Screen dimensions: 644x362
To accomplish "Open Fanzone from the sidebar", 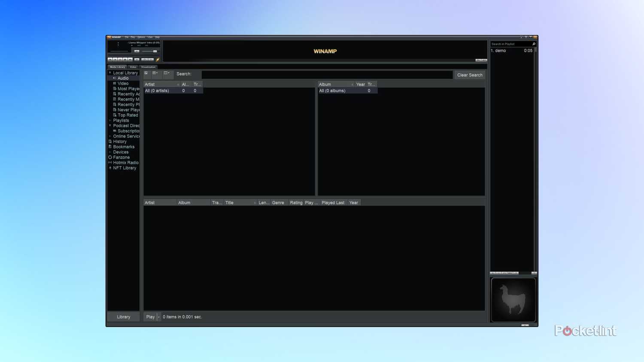I will [x=122, y=157].
